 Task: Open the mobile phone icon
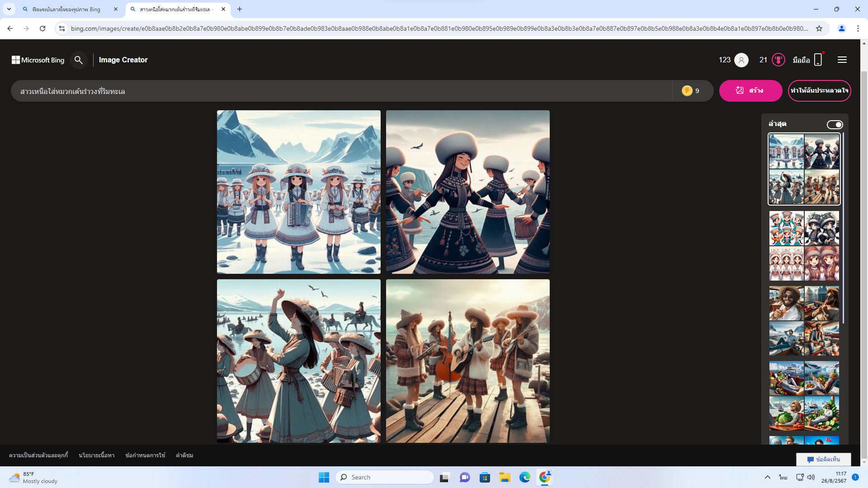tap(818, 60)
